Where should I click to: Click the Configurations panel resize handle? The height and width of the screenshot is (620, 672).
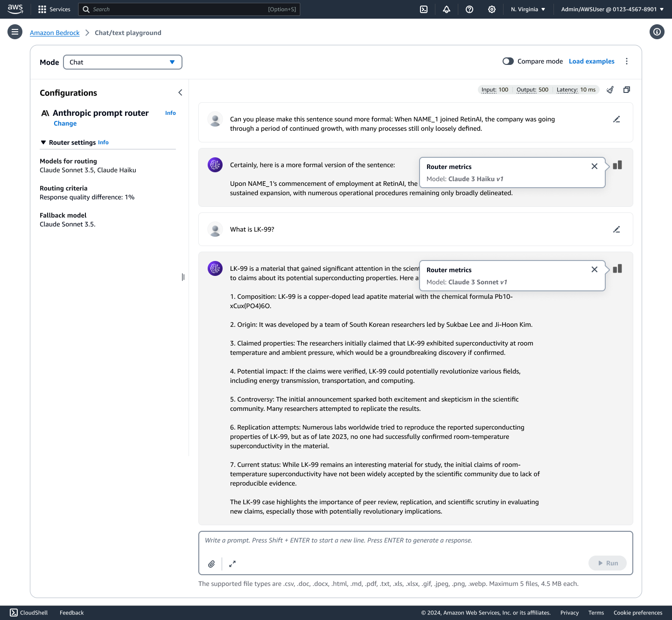tap(183, 277)
